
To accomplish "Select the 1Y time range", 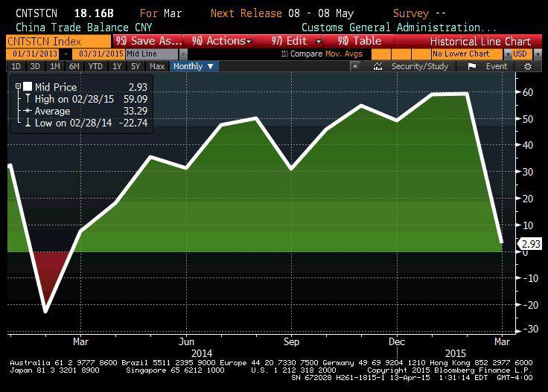I will [116, 66].
